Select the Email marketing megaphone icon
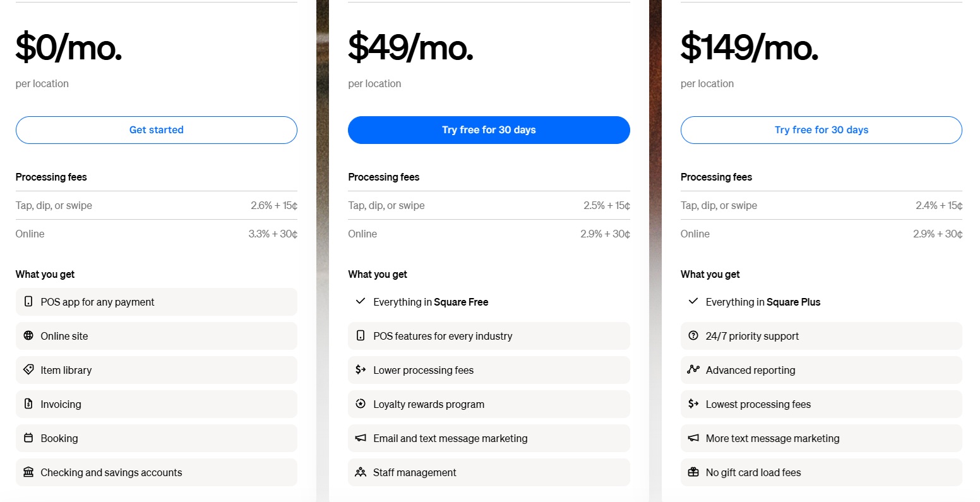Screen dimensions: 980x502 tap(361, 438)
